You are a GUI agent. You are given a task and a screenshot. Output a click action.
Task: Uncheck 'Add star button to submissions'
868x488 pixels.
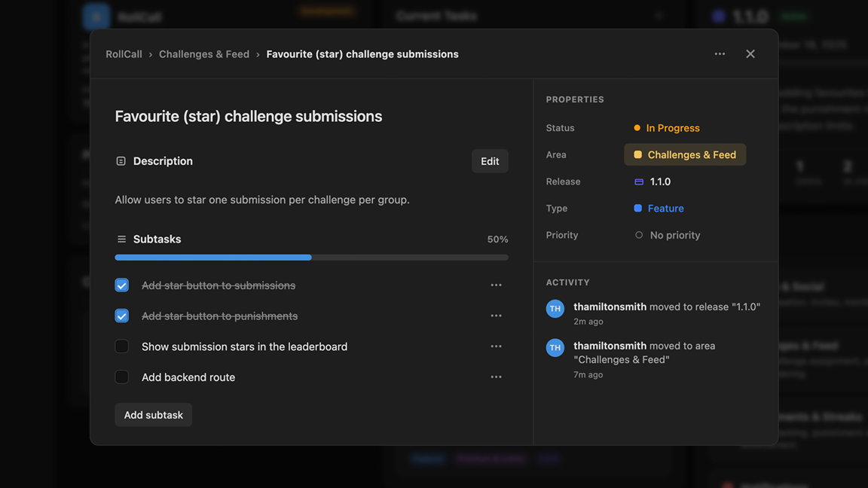pos(122,285)
